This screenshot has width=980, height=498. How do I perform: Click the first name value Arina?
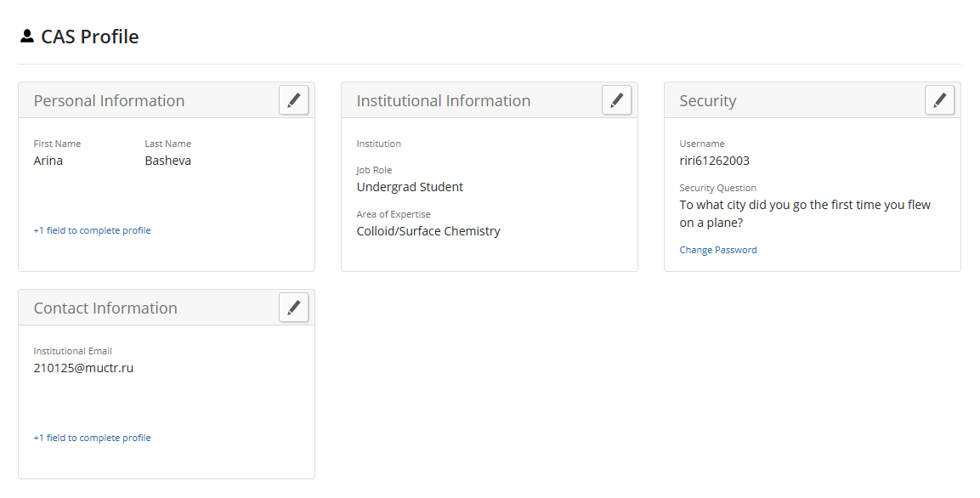48,161
